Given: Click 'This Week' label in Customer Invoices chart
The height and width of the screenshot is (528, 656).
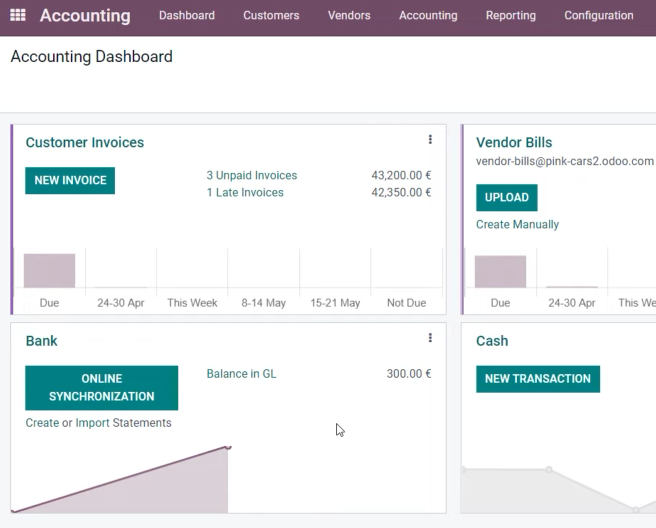Looking at the screenshot, I should click(x=192, y=303).
